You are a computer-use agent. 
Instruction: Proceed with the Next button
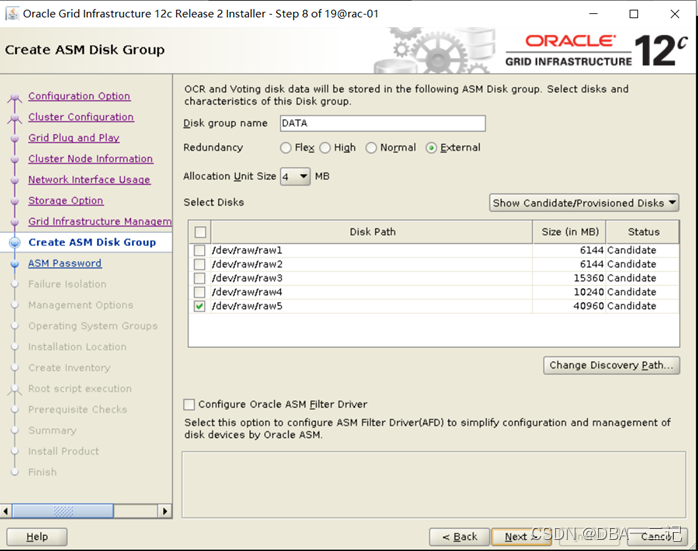point(522,537)
